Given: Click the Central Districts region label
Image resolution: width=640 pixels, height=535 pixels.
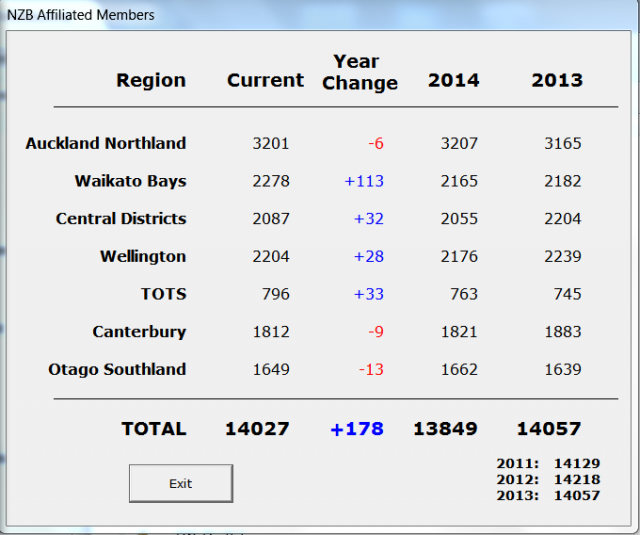Looking at the screenshot, I should click(121, 219).
